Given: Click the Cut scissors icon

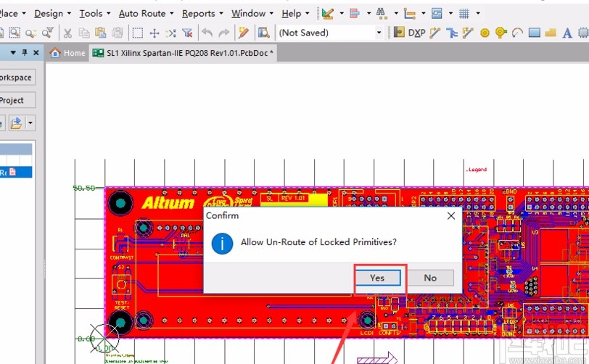Looking at the screenshot, I should tap(67, 33).
